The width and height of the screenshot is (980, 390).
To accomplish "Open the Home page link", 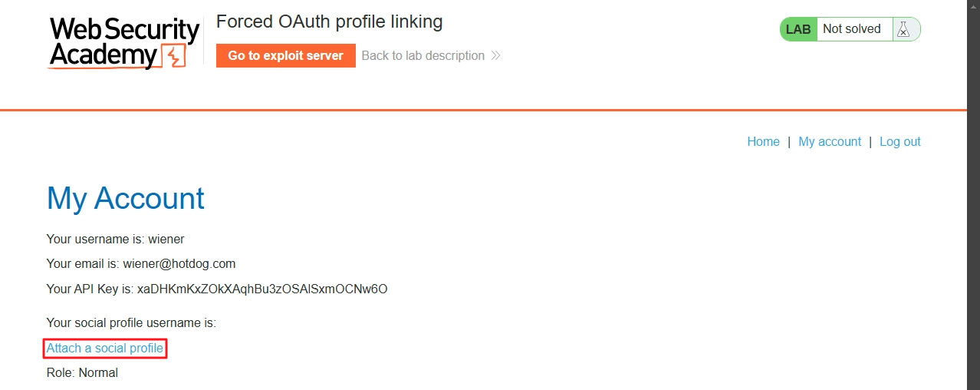I will [x=763, y=141].
